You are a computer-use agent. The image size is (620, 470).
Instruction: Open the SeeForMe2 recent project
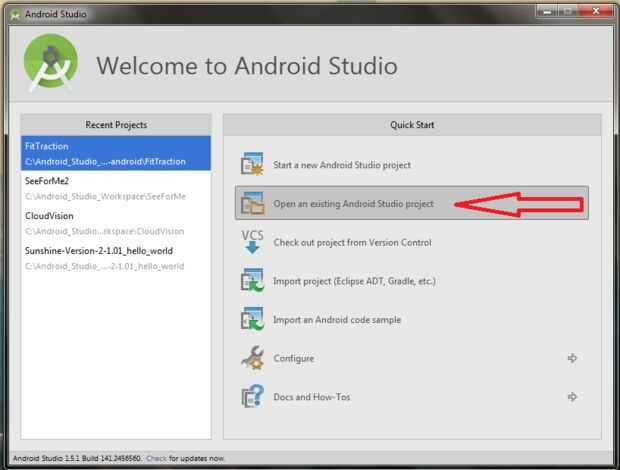pyautogui.click(x=116, y=188)
